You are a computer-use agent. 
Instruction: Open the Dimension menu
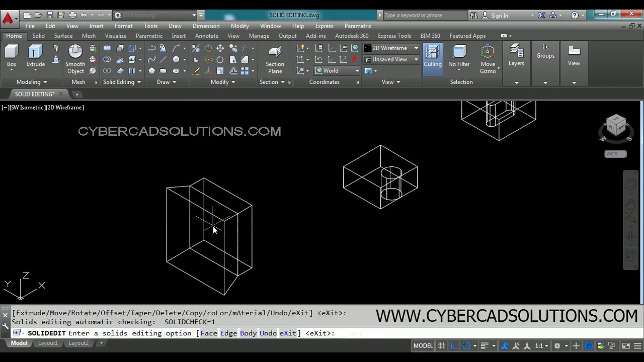tap(206, 26)
